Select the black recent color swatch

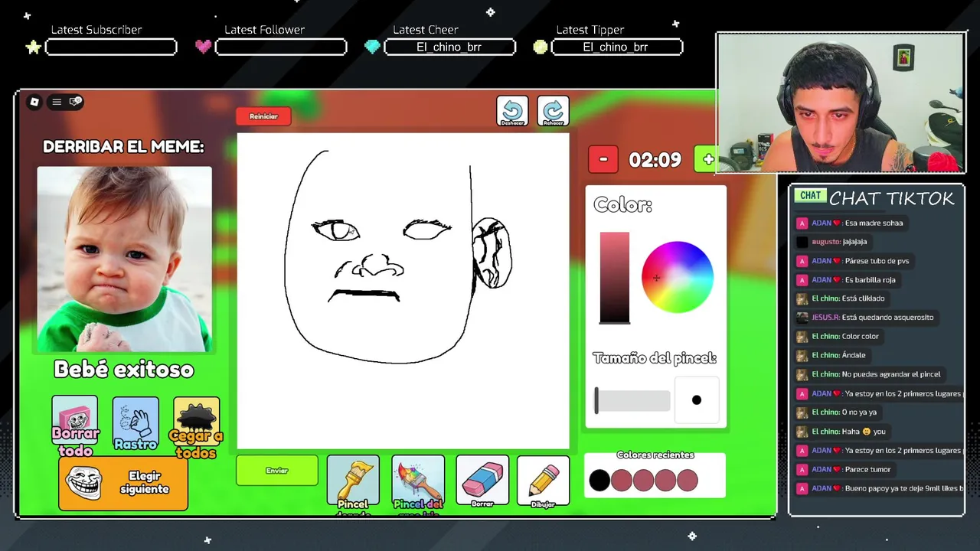[x=599, y=481]
